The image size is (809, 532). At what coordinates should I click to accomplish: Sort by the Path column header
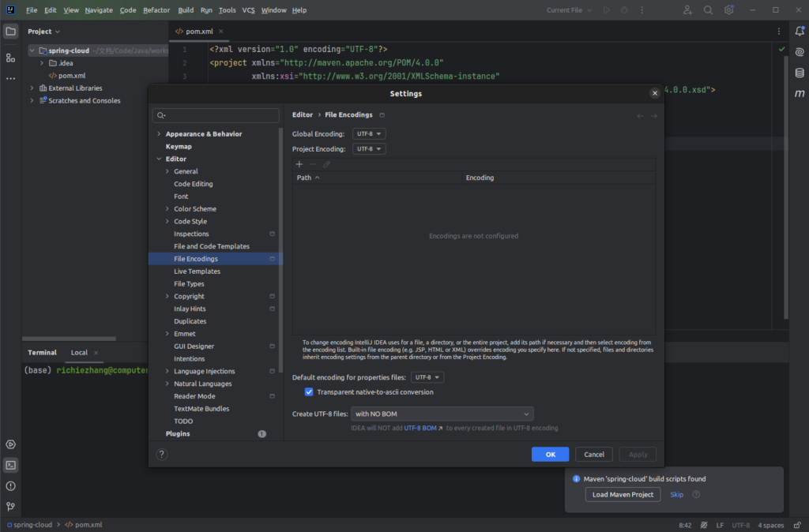click(x=377, y=178)
